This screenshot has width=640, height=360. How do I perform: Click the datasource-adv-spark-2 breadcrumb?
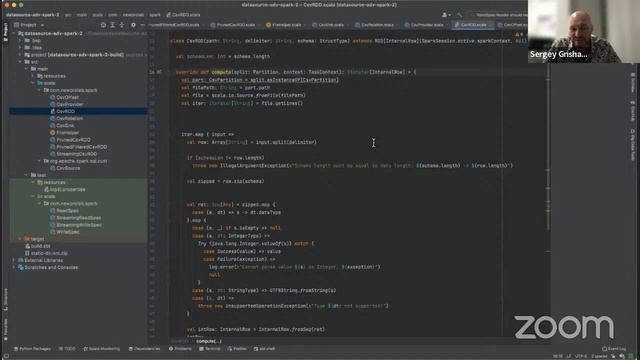coord(33,15)
